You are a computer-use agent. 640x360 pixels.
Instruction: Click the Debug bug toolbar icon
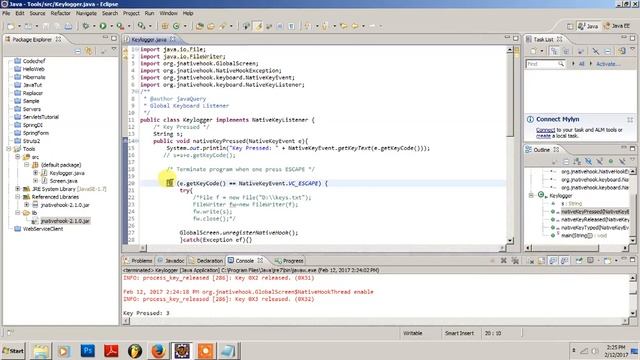tap(86, 26)
